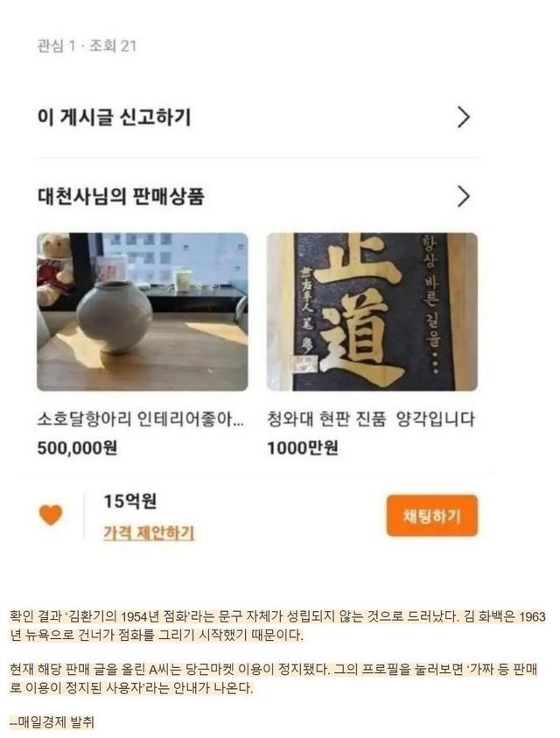Open the 청와대 현판 signboard thumbnail
Screen dimensions: 560x738
(372, 312)
